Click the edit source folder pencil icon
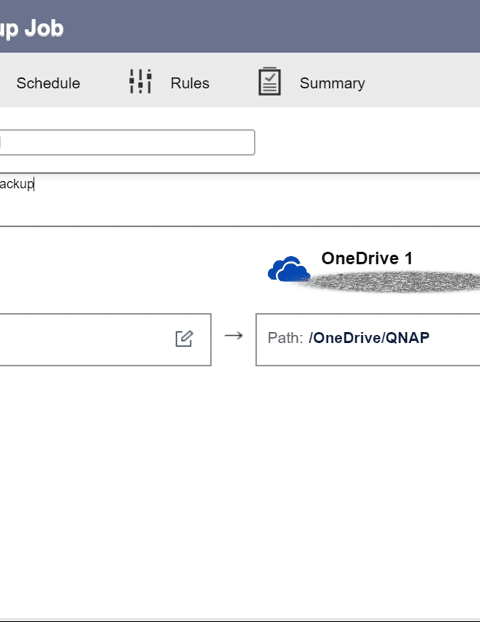 [x=184, y=339]
